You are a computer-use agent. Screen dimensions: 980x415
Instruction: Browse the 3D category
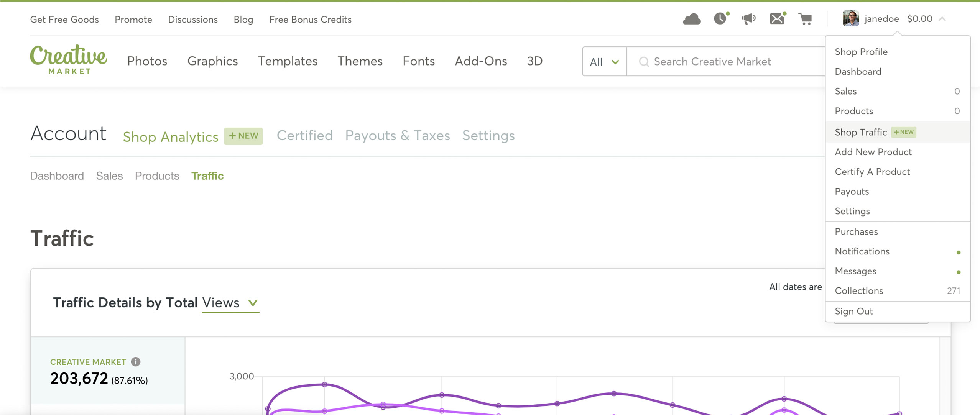(x=535, y=61)
